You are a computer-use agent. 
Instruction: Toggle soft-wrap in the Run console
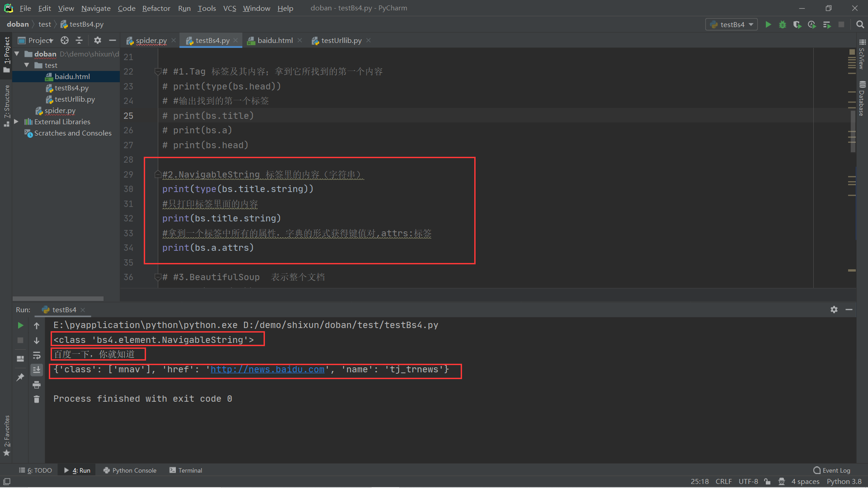pyautogui.click(x=37, y=355)
